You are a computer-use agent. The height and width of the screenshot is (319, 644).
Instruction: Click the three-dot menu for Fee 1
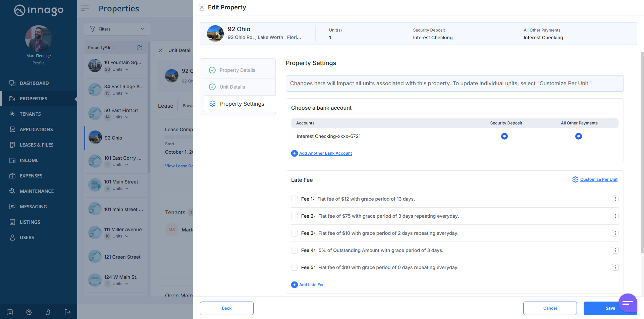[x=615, y=199]
